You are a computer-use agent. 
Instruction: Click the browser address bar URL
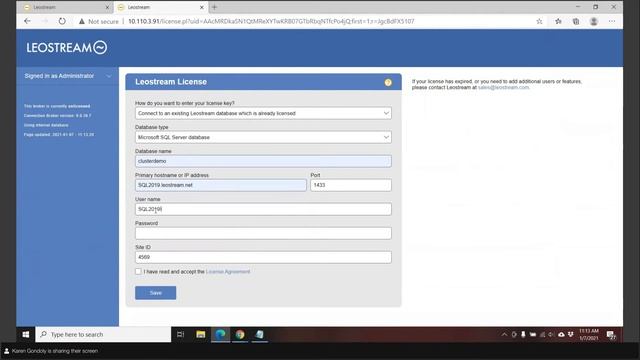(x=271, y=21)
